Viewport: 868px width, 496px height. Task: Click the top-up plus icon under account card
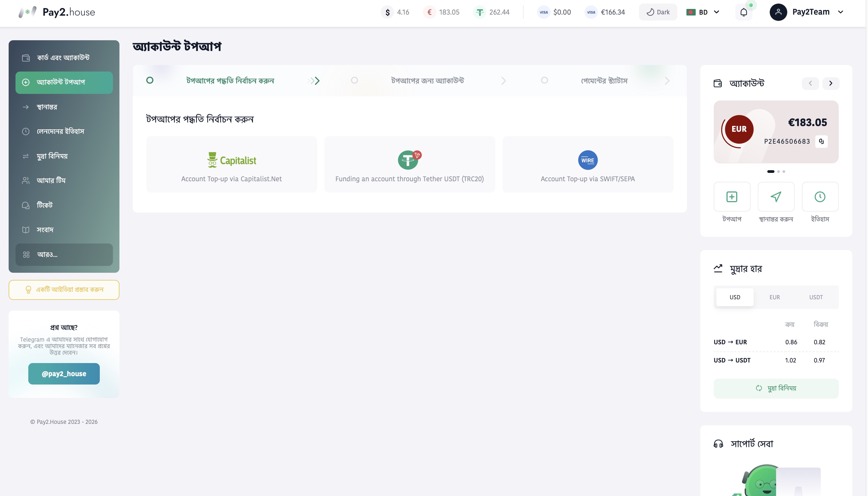pyautogui.click(x=732, y=196)
